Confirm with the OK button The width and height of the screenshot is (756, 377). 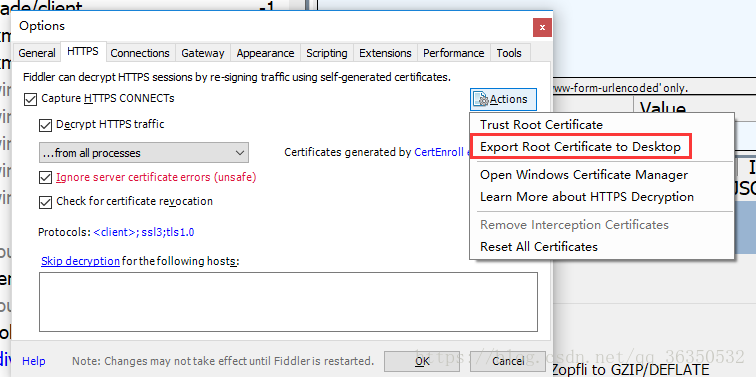click(x=422, y=361)
